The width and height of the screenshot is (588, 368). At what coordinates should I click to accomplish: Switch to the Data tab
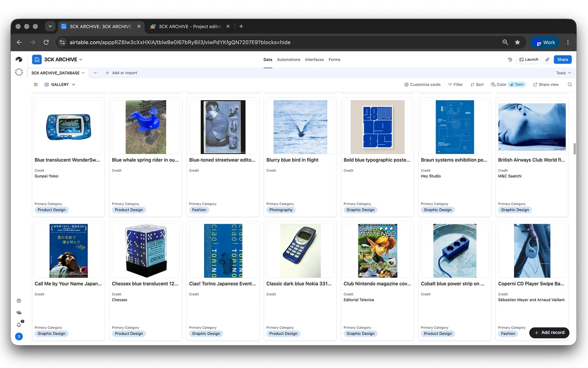tap(268, 59)
